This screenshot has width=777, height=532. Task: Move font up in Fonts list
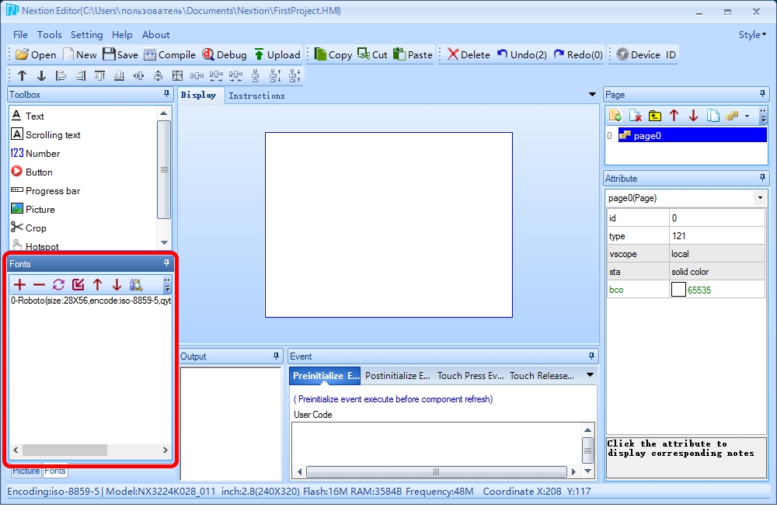tap(97, 284)
